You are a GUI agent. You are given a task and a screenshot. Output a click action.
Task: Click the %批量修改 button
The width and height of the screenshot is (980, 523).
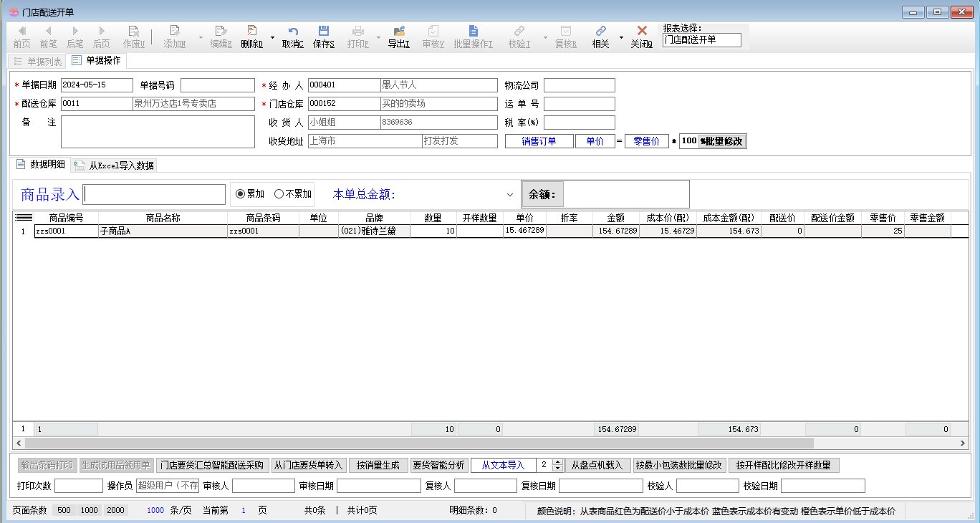click(722, 141)
